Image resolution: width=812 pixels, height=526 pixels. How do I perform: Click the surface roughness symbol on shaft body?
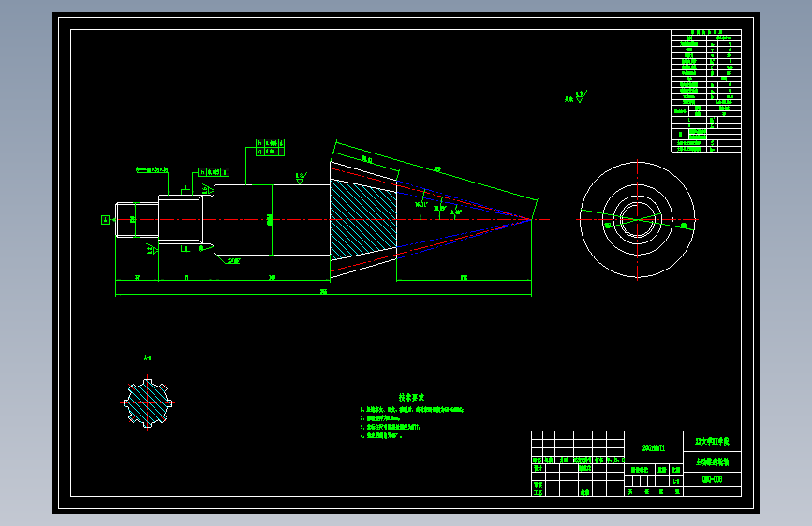pos(301,178)
